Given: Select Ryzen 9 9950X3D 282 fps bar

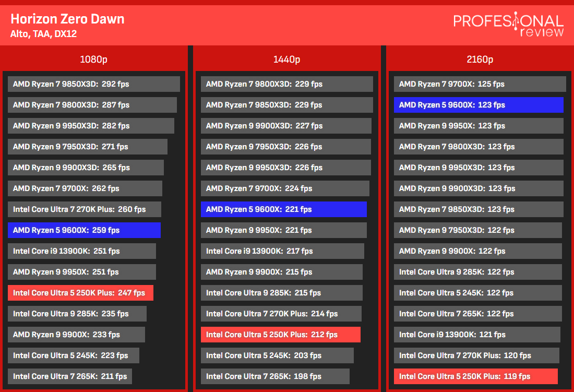Looking at the screenshot, I should click(x=91, y=126).
